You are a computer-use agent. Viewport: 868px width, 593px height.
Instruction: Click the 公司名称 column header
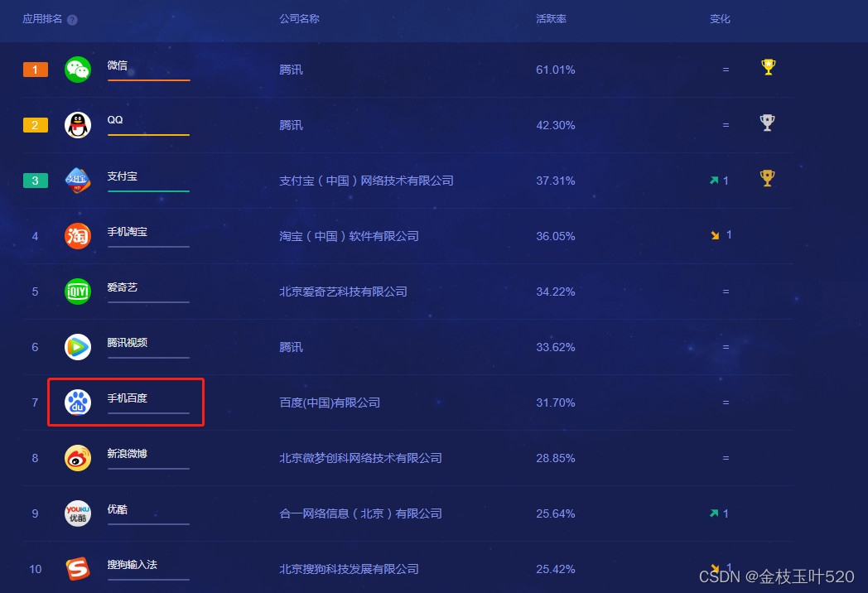pyautogui.click(x=299, y=19)
